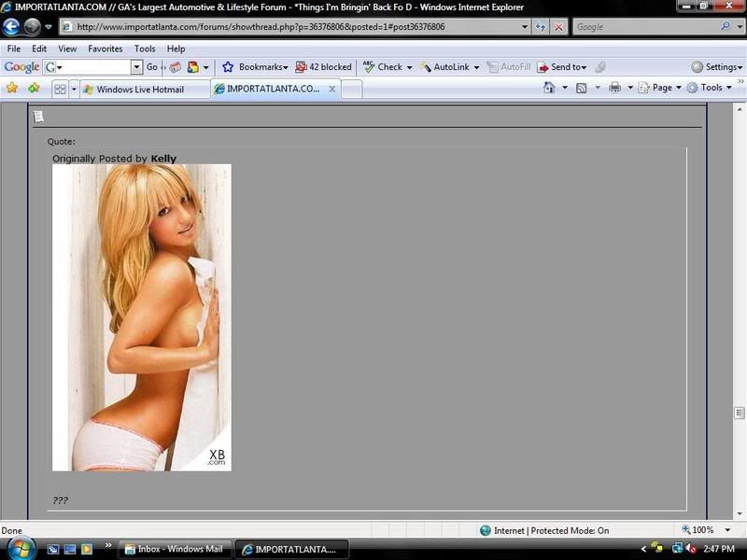Click the Print icon in command bar

[x=614, y=88]
